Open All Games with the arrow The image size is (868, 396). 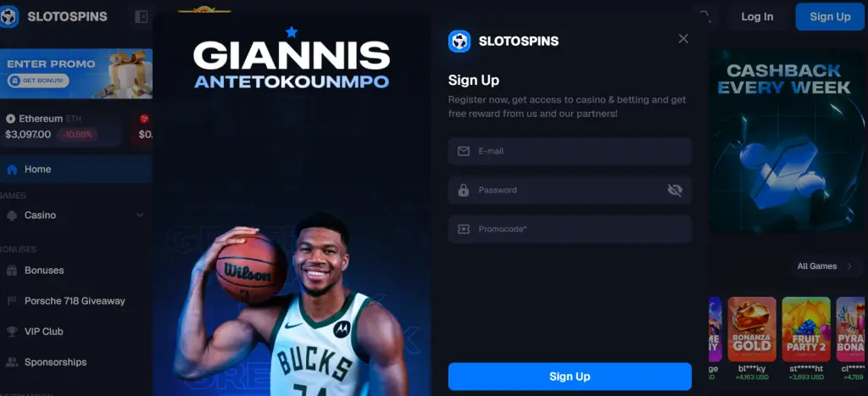click(x=849, y=266)
